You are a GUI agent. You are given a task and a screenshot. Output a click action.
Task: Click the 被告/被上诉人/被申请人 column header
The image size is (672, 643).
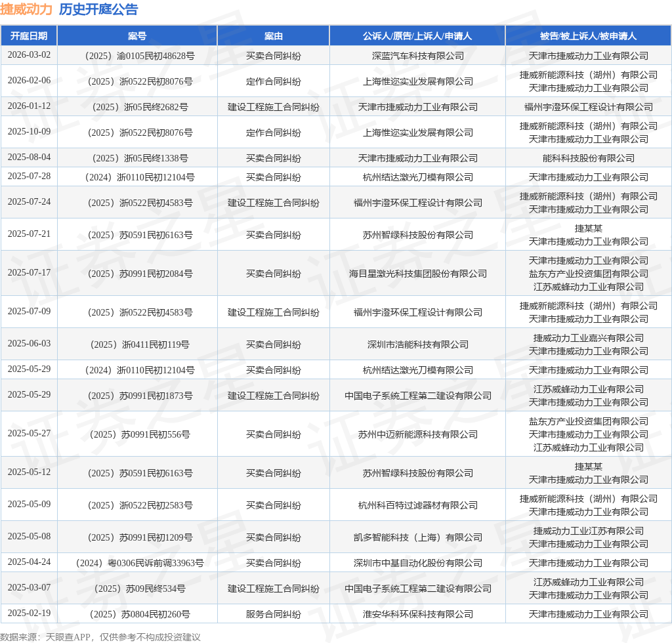coord(589,36)
